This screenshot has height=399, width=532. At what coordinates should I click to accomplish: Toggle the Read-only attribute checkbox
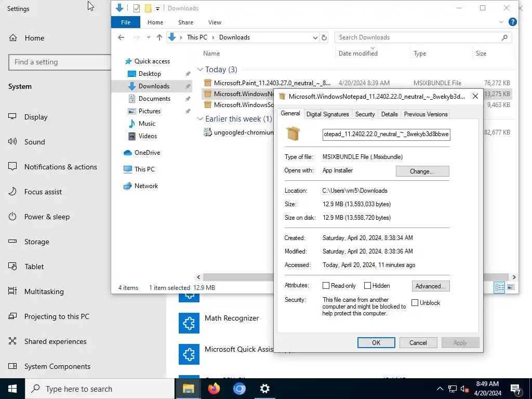[x=326, y=286]
